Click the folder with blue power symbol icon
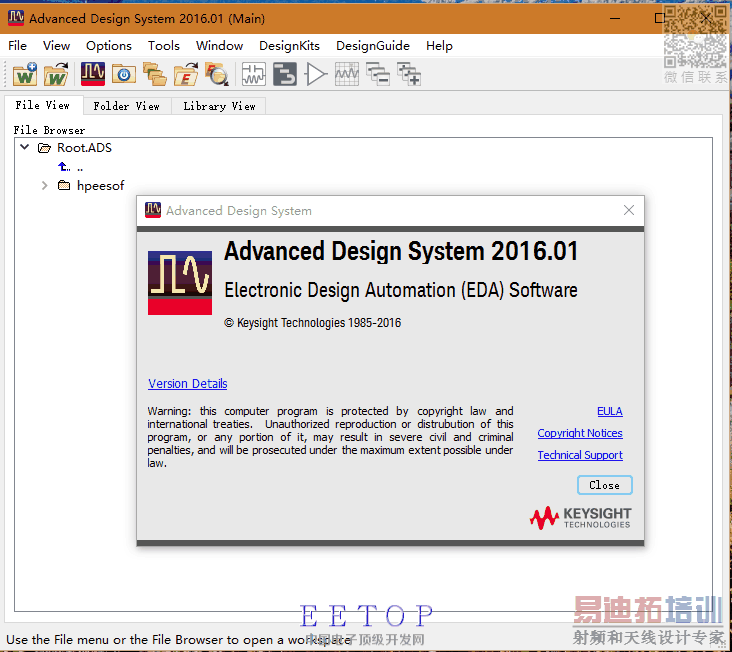The width and height of the screenshot is (732, 652). 124,74
